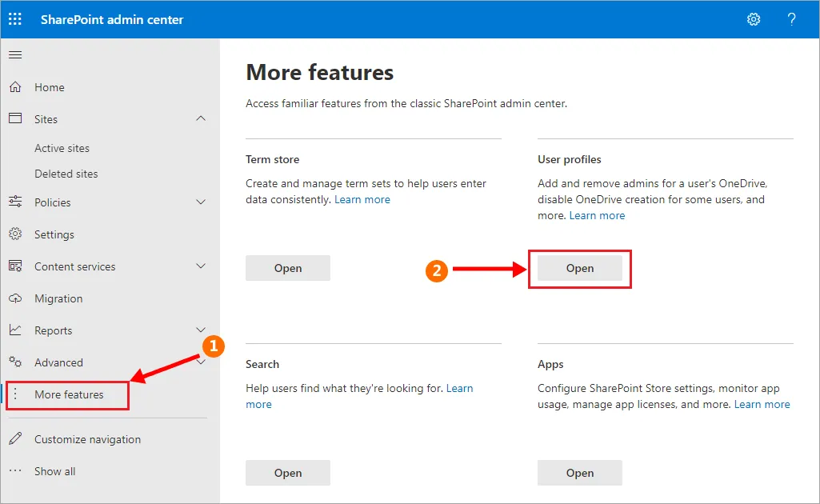The image size is (820, 504).
Task: Expand the Reports section chevron
Action: [x=201, y=330]
